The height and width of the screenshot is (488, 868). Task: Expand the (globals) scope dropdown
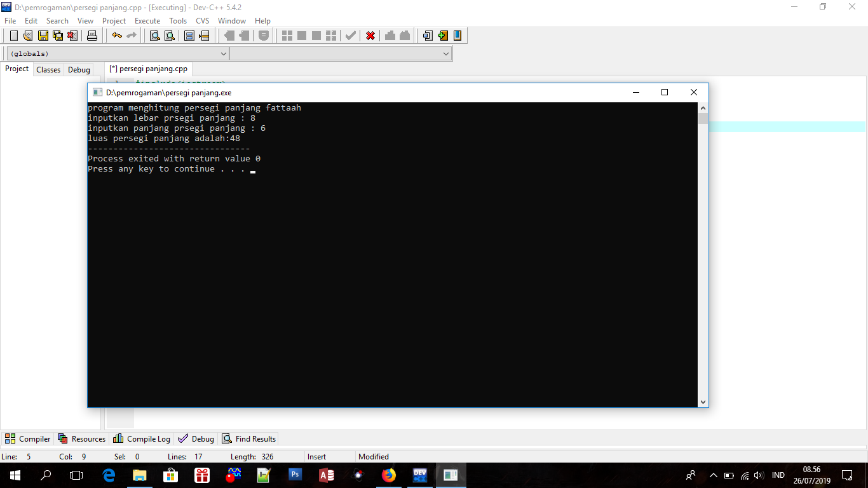(x=223, y=54)
